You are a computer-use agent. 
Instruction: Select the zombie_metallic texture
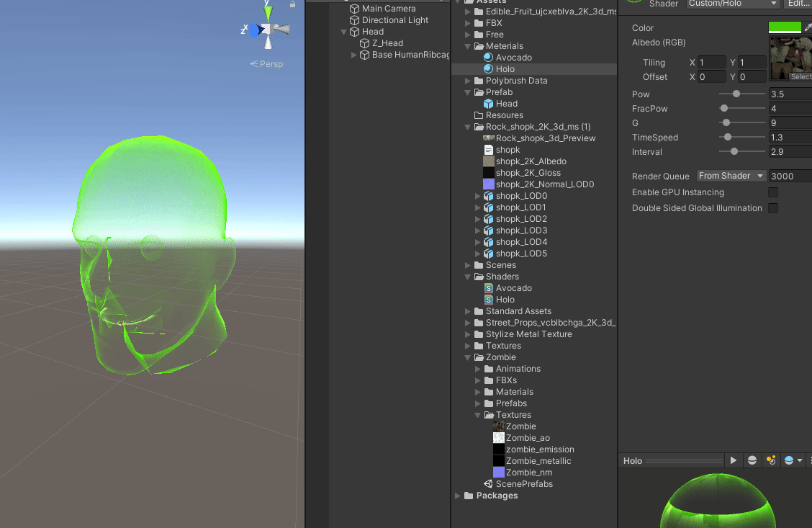(x=538, y=460)
